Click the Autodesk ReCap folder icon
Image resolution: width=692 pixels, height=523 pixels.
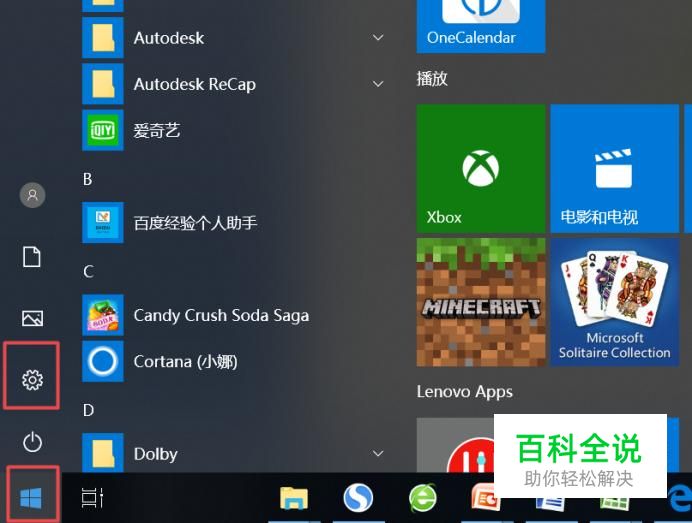[x=103, y=84]
